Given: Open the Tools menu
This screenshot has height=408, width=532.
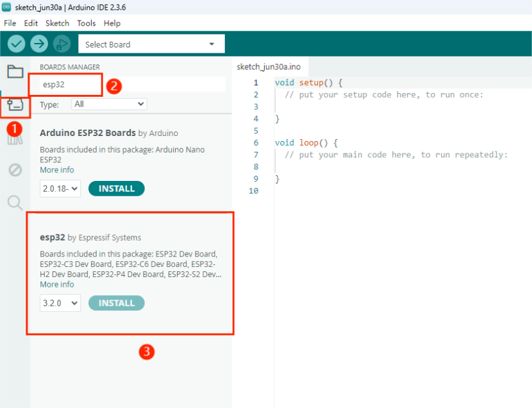Looking at the screenshot, I should [86, 23].
